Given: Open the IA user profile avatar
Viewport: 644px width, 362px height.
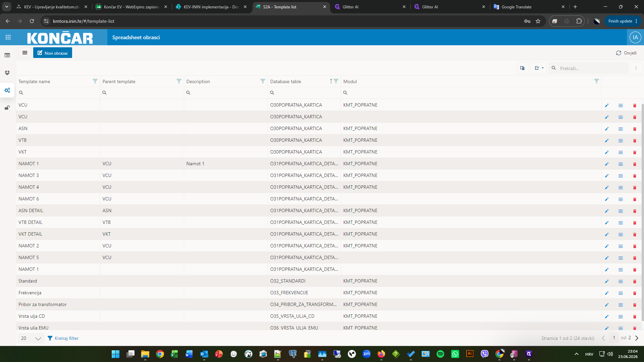Looking at the screenshot, I should click(635, 37).
